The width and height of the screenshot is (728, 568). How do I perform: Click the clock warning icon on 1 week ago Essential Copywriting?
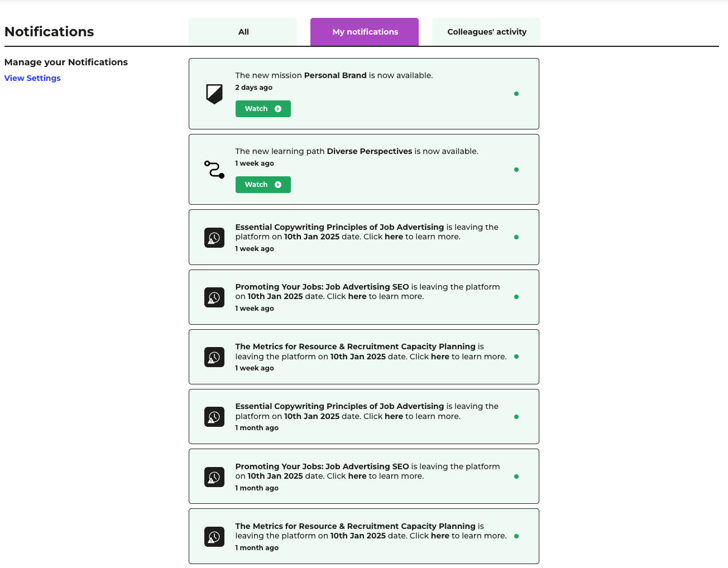[x=214, y=238]
